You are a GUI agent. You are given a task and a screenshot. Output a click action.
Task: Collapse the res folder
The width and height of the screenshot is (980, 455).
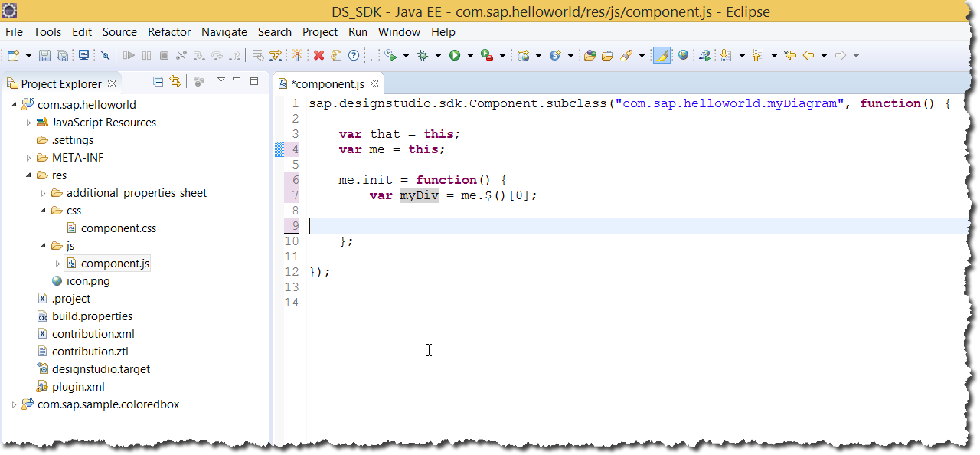point(28,175)
